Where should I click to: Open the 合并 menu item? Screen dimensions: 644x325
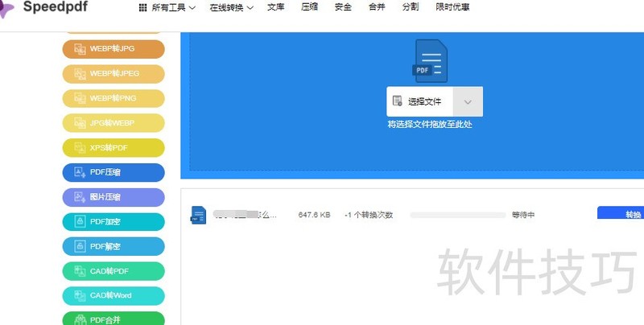[377, 7]
